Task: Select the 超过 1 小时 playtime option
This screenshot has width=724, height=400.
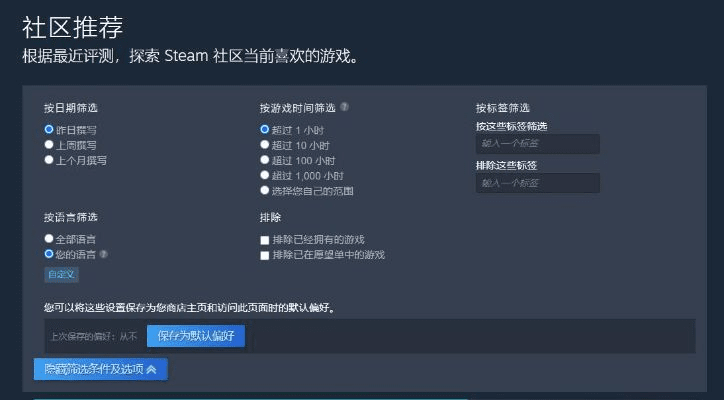Action: [265, 130]
